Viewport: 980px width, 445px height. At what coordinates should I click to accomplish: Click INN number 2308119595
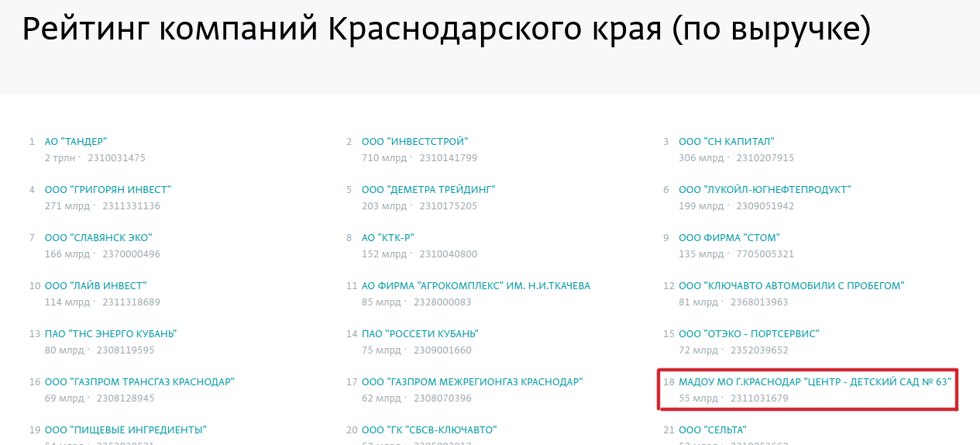(126, 350)
